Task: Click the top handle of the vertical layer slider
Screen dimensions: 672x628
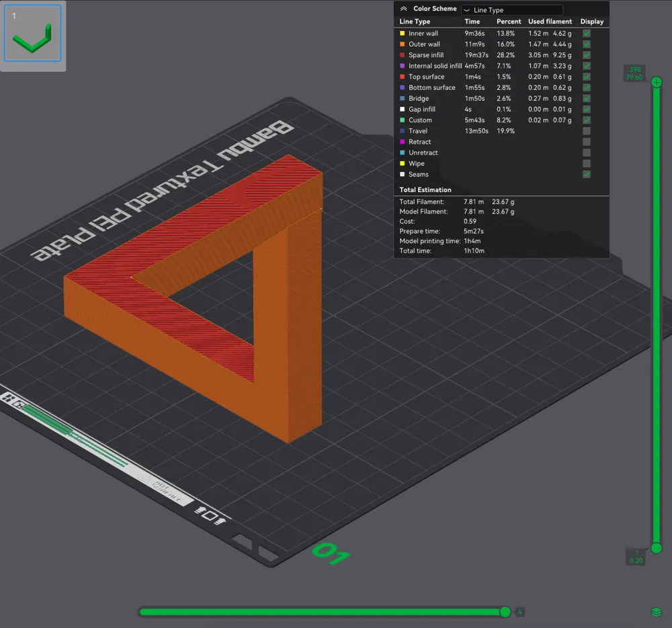Action: [656, 82]
